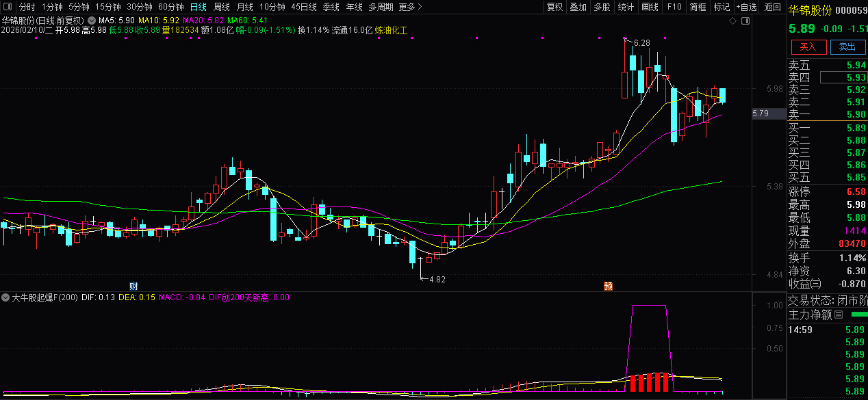Screen dimensions: 868x400
Task: Expand the 更多 periods list
Action: (x=410, y=7)
